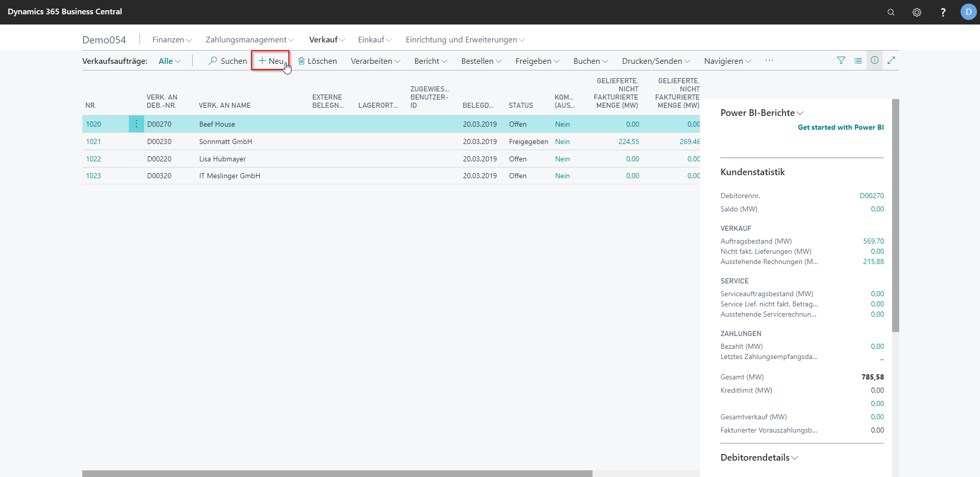980x477 pixels.
Task: Select Lisa Hubmayer cell
Action: pyautogui.click(x=222, y=159)
